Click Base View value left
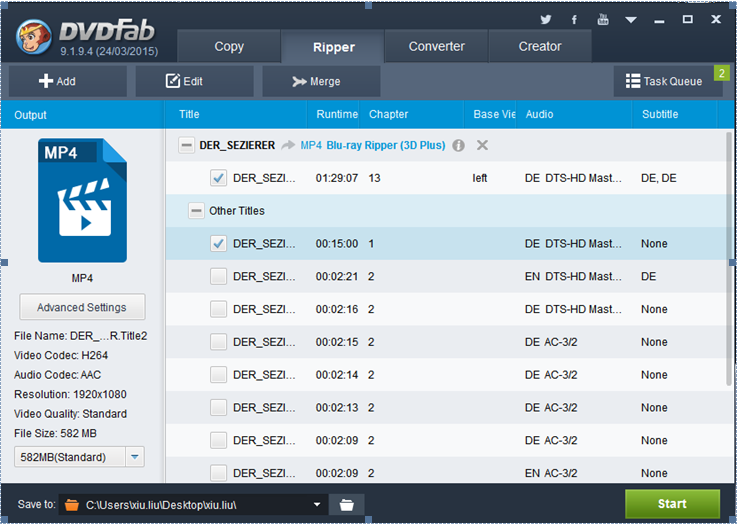Screen dimensions: 739x525 tap(480, 178)
